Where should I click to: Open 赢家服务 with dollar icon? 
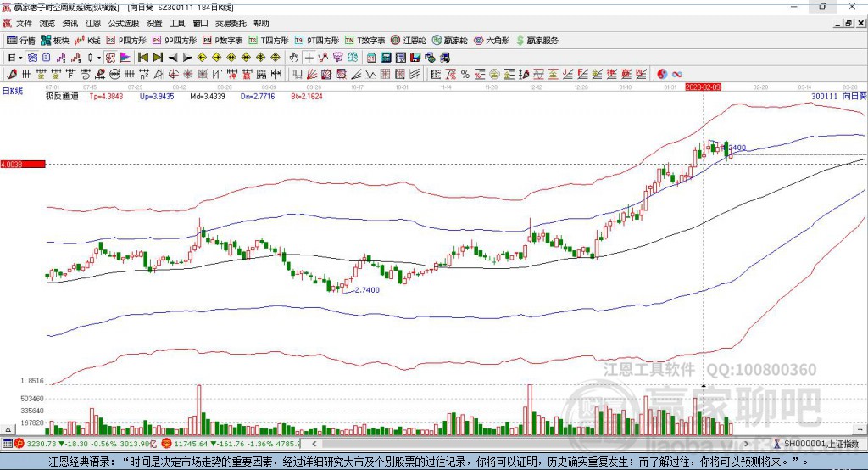coord(536,40)
